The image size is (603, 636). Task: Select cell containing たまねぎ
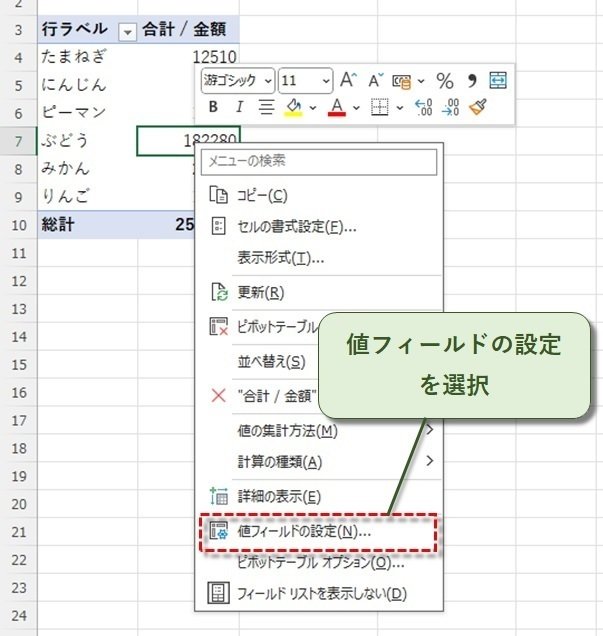88,57
